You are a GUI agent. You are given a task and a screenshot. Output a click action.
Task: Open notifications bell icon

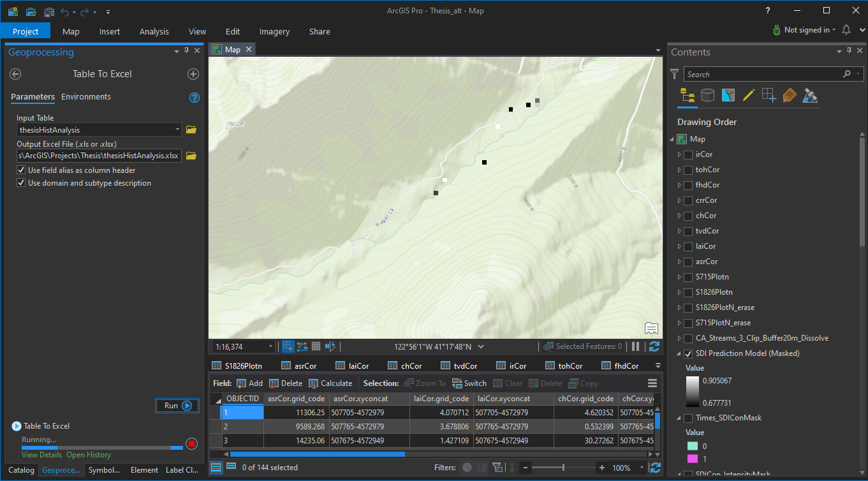[x=846, y=30]
